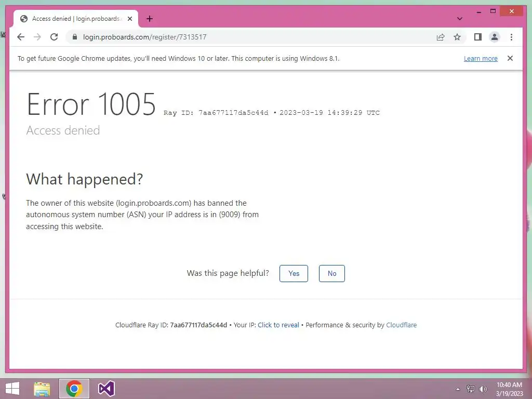Image resolution: width=532 pixels, height=399 pixels.
Task: Open File Explorer from the taskbar
Action: click(42, 389)
